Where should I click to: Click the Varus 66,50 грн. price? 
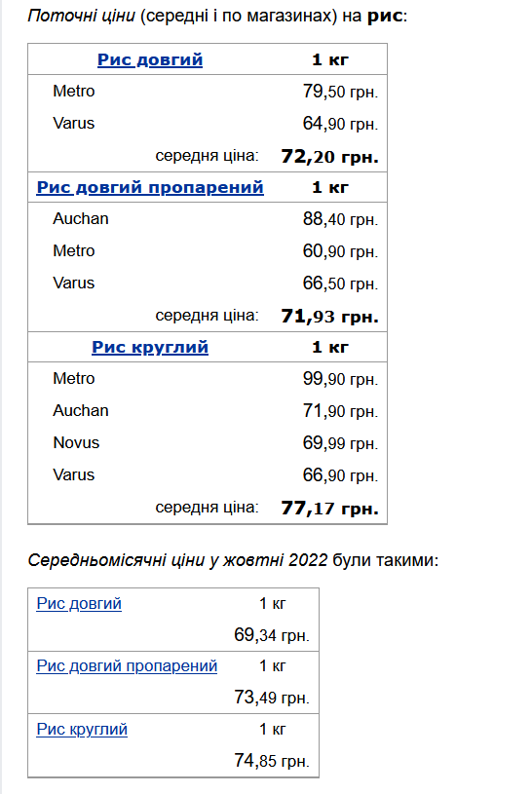click(x=340, y=284)
